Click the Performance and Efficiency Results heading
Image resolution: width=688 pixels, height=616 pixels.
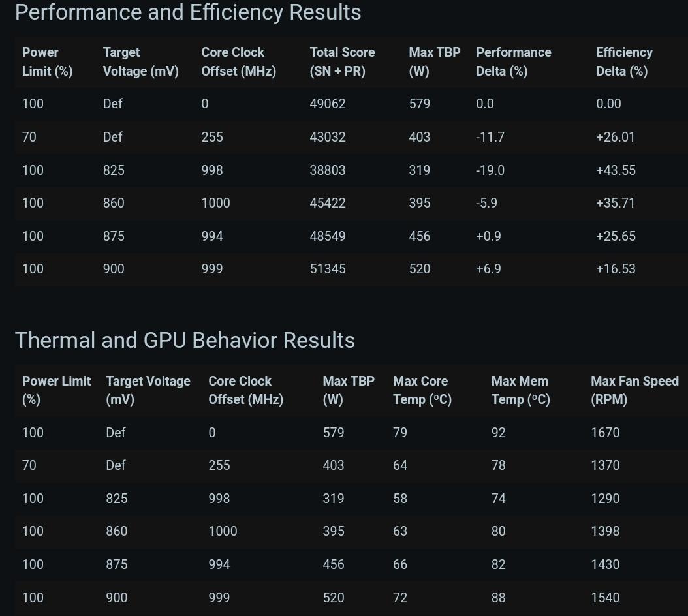(x=188, y=12)
